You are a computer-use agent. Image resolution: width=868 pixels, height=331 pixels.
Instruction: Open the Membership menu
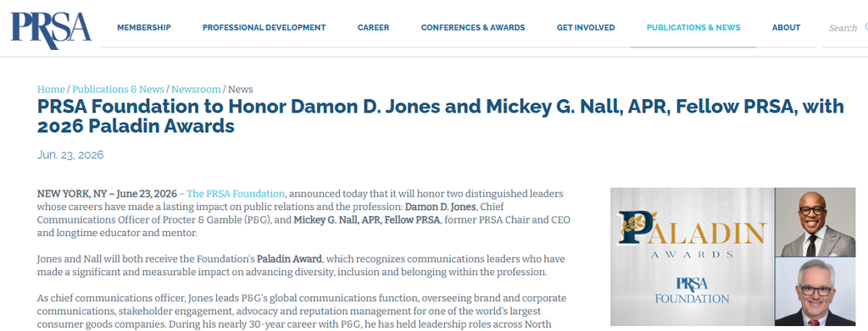(144, 28)
